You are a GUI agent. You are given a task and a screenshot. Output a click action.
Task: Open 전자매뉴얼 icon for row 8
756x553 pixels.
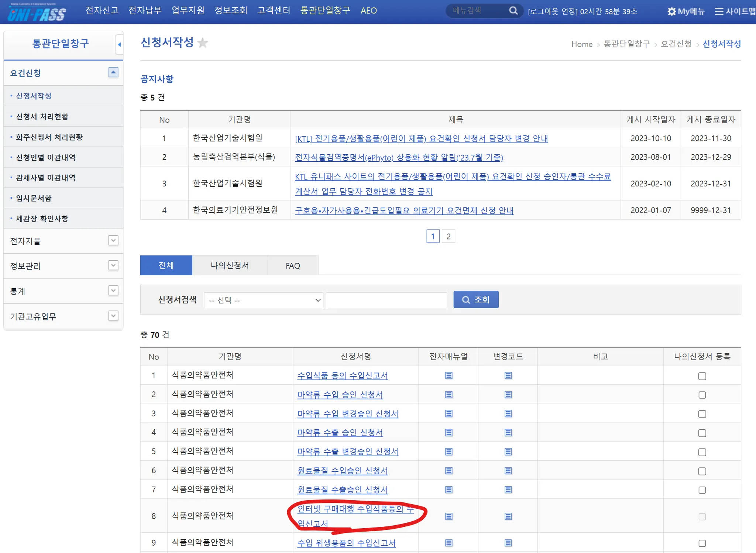click(449, 516)
